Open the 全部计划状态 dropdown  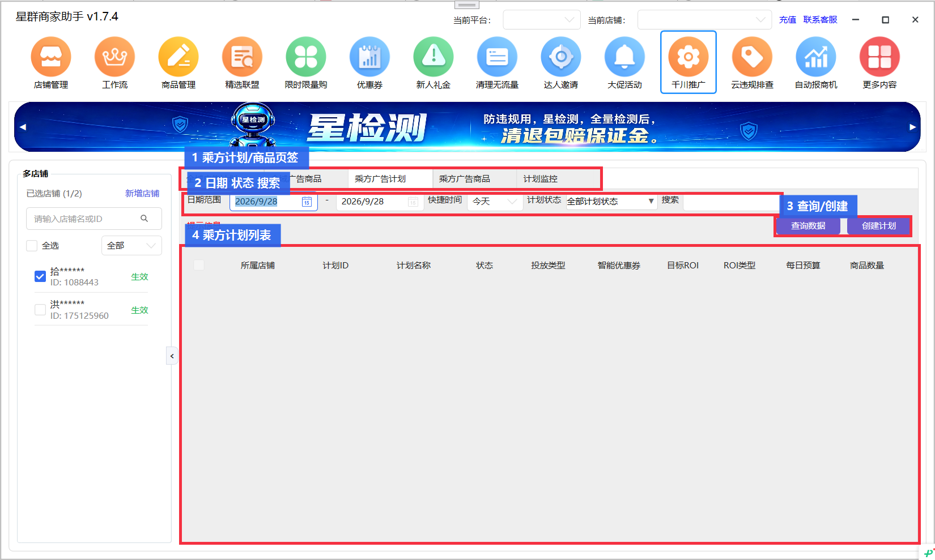pyautogui.click(x=611, y=202)
